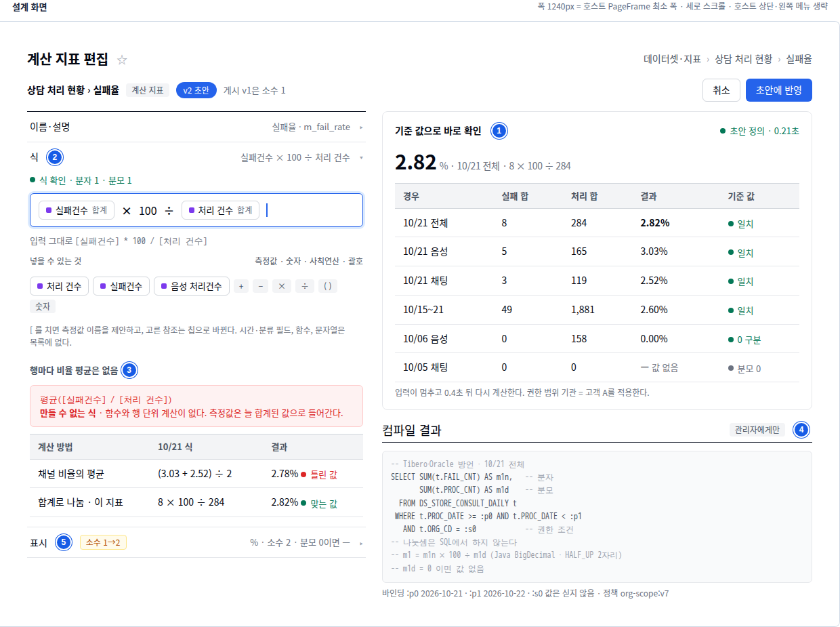Viewport: 840px width, 627px height.
Task: Click the 계산 방법 column header
Action: click(56, 447)
